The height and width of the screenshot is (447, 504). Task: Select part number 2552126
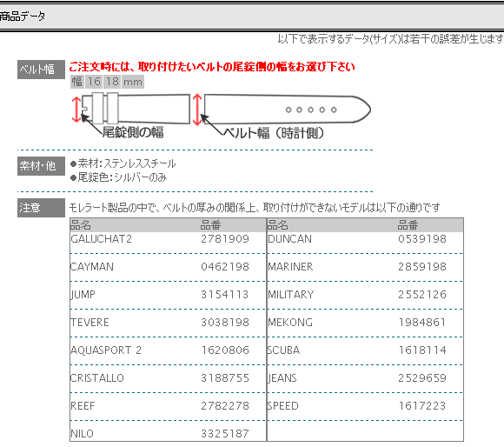pyautogui.click(x=422, y=295)
